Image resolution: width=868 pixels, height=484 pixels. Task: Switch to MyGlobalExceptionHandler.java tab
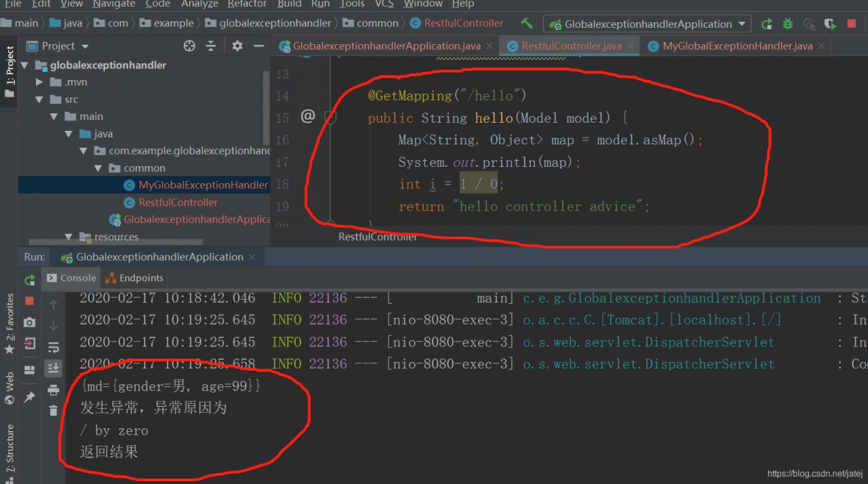(x=736, y=46)
